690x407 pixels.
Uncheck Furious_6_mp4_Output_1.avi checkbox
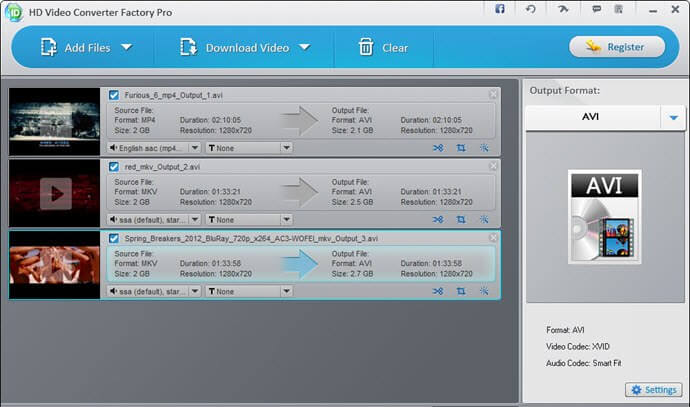click(114, 95)
